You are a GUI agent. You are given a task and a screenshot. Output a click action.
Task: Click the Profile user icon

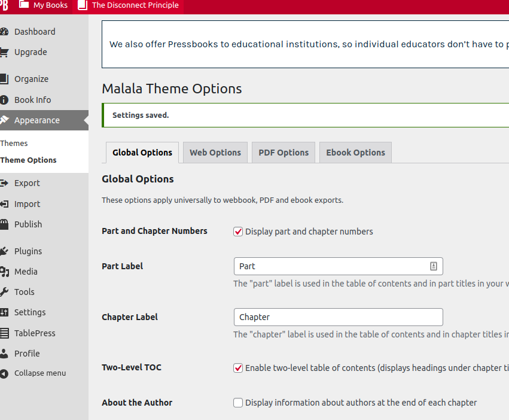coord(4,354)
